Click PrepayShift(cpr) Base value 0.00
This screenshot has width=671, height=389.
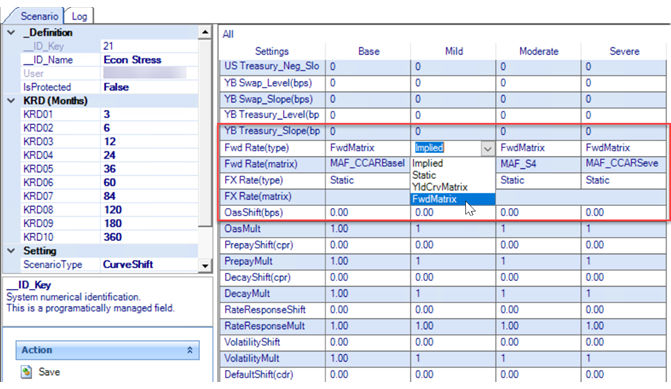339,245
